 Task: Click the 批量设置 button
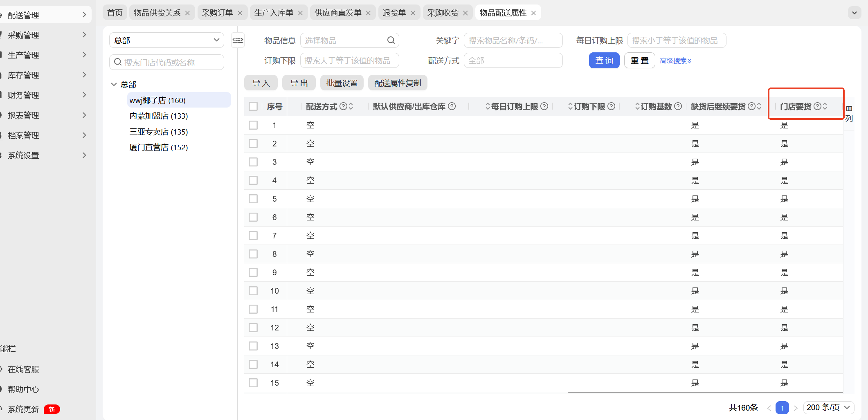[342, 83]
